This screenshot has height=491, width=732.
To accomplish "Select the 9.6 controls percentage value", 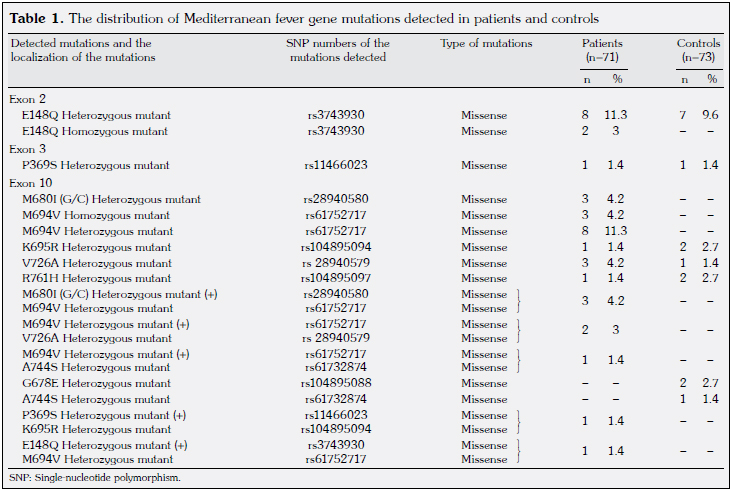I will pyautogui.click(x=710, y=115).
